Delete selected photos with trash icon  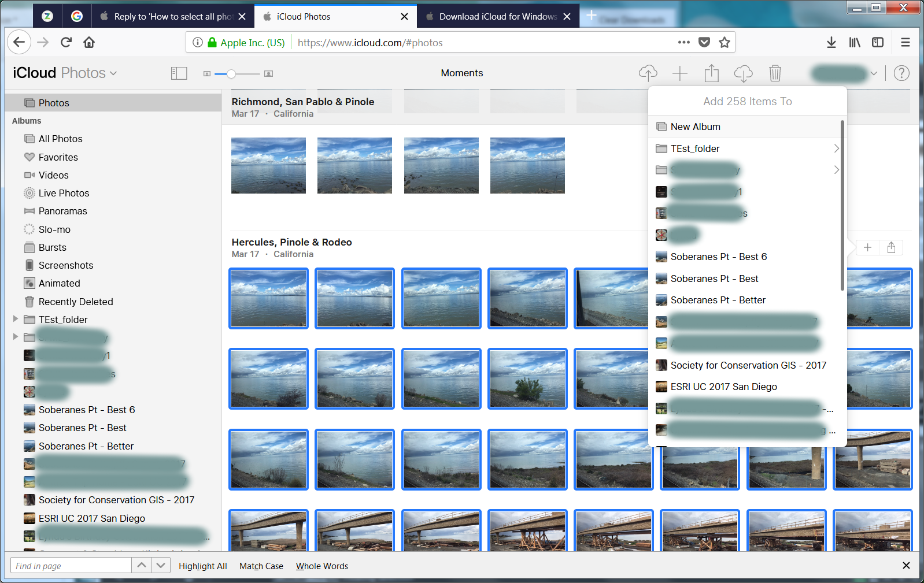[x=775, y=73]
